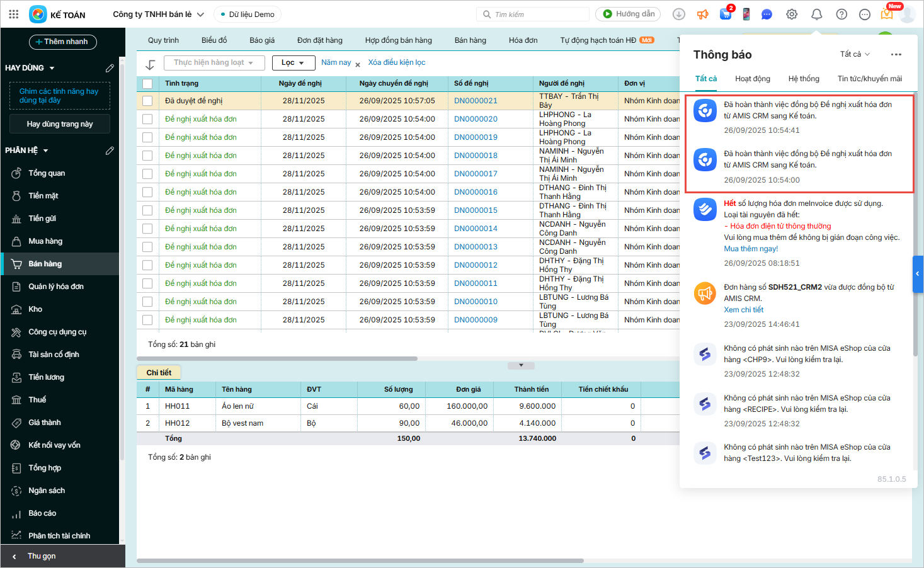Image resolution: width=924 pixels, height=568 pixels.
Task: Click the pencil icon beside HAY DÙNG
Action: pyautogui.click(x=110, y=68)
